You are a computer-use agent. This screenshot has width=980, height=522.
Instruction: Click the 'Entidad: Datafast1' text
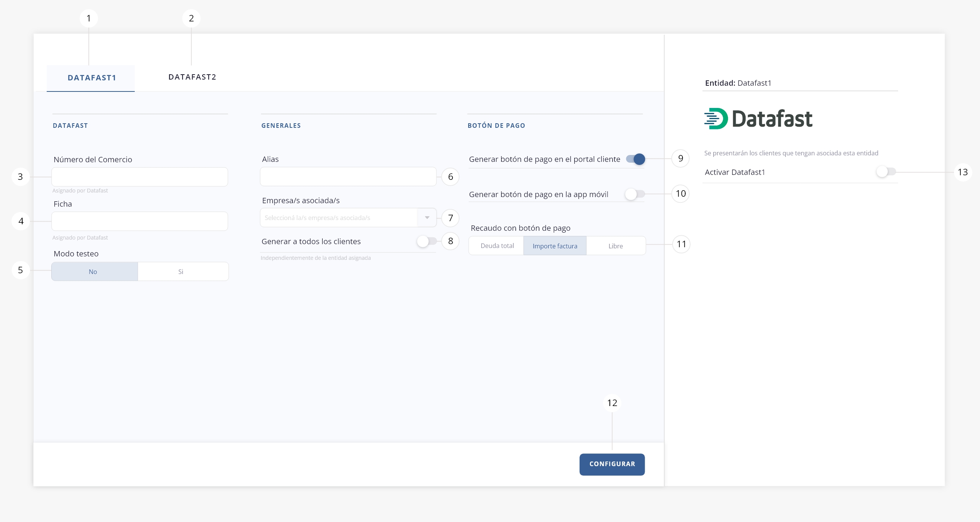738,83
